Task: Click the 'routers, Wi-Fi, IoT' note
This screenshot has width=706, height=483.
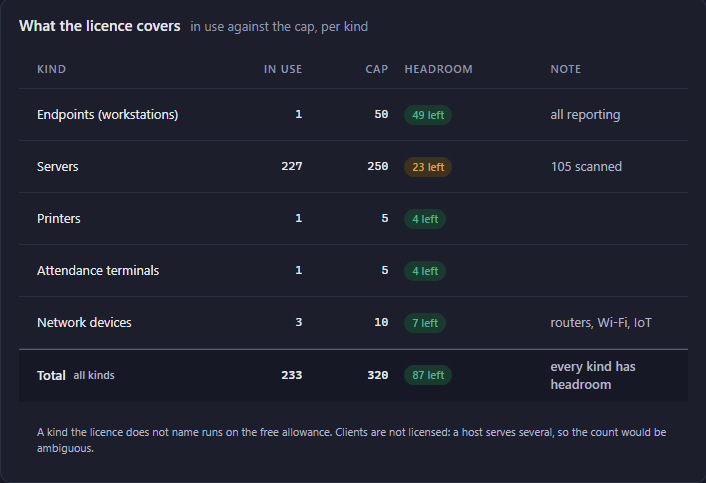Action: coord(601,323)
